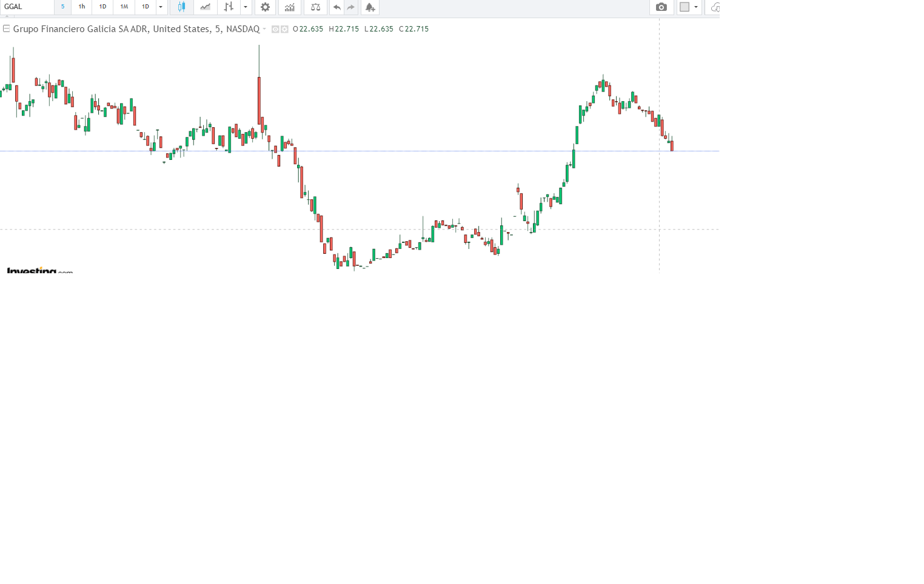This screenshot has width=924, height=584.
Task: Select the 1h timeframe
Action: 82,7
